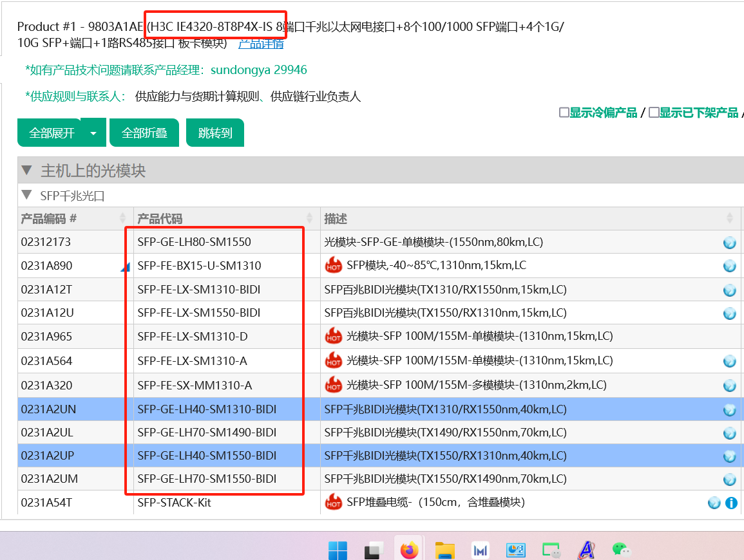Click the 供应链行业负责人 text
The image size is (744, 560).
pyautogui.click(x=316, y=97)
